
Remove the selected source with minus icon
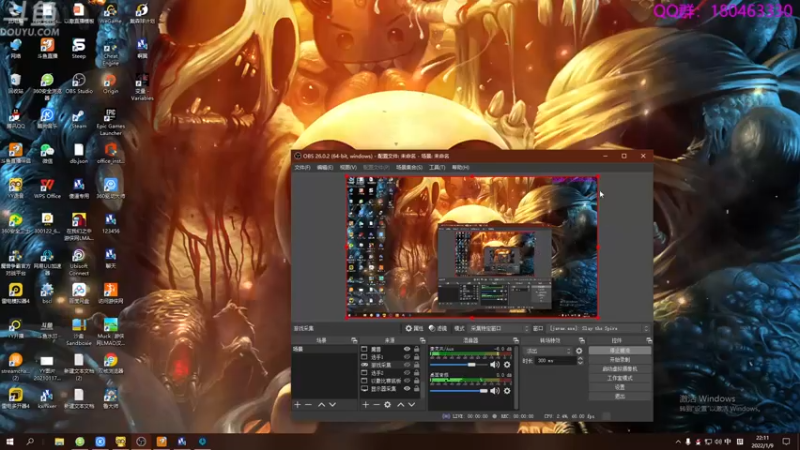376,405
